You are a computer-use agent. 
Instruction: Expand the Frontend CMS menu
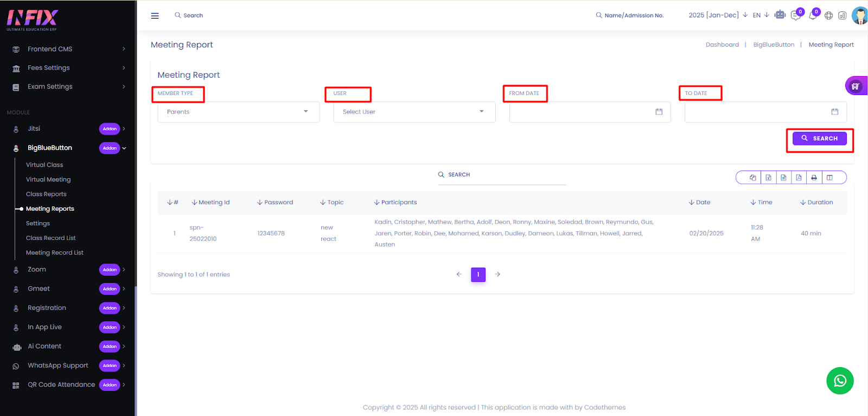[x=124, y=49]
